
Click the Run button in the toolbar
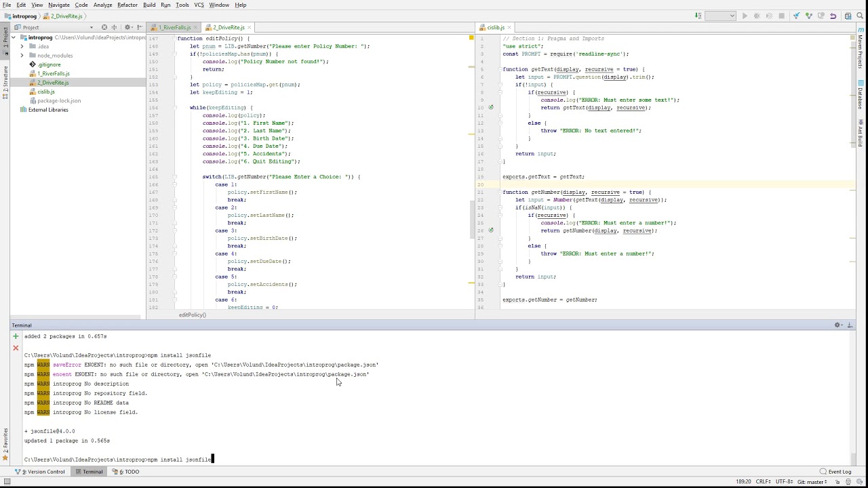(x=745, y=16)
